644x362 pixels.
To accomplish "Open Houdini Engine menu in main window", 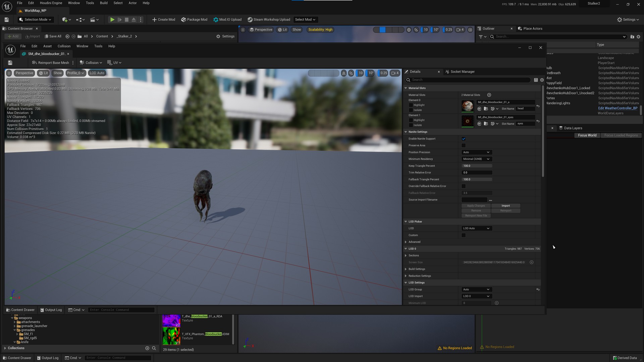I will coord(51,3).
